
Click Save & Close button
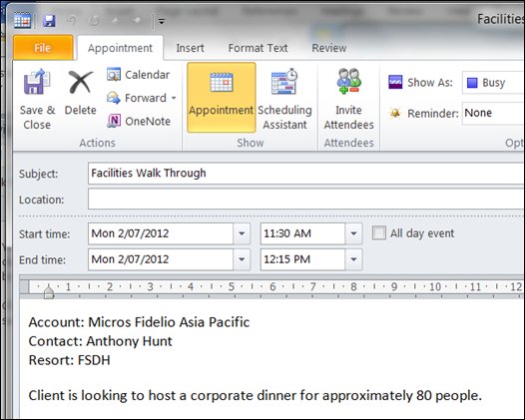tap(37, 99)
